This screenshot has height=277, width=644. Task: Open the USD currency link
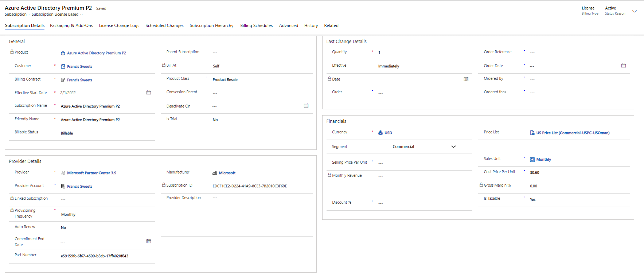pos(389,133)
